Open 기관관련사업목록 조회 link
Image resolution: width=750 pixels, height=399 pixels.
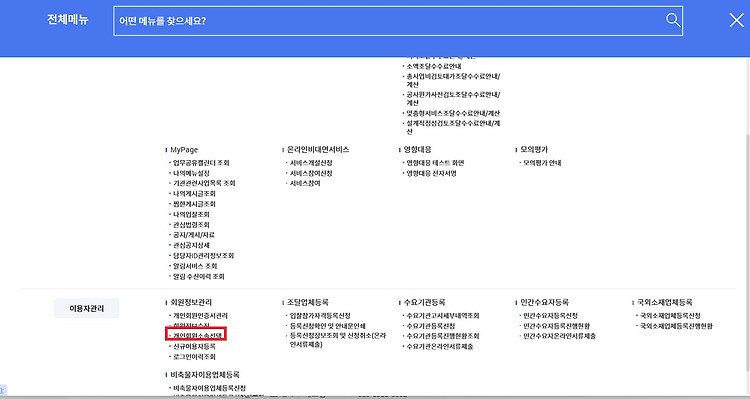204,183
